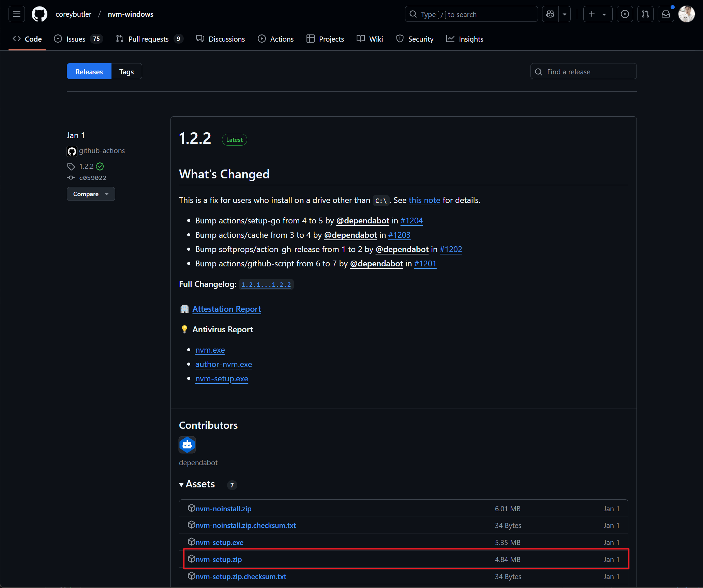
Task: Open the github-actions author link
Action: (102, 151)
